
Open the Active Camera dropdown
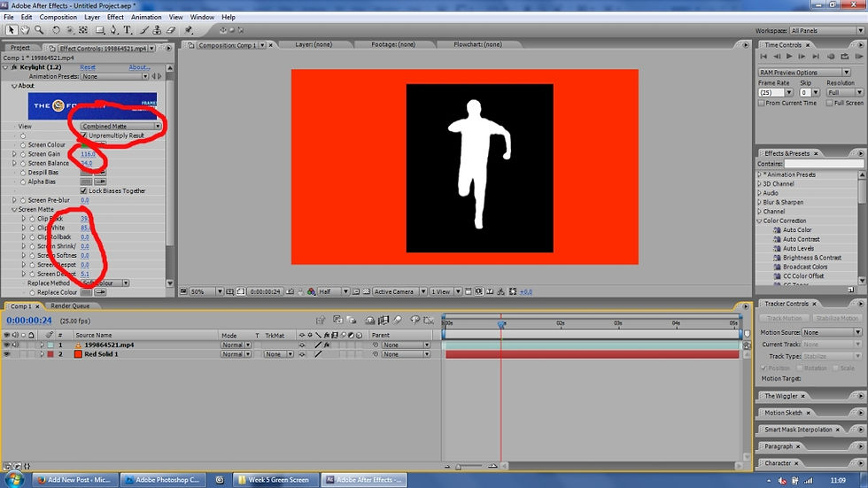[x=399, y=291]
